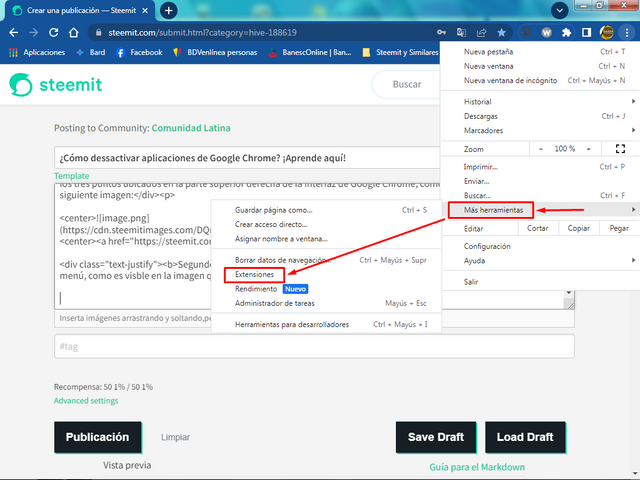Select Salir in the menu
640x480 pixels.
540,282
